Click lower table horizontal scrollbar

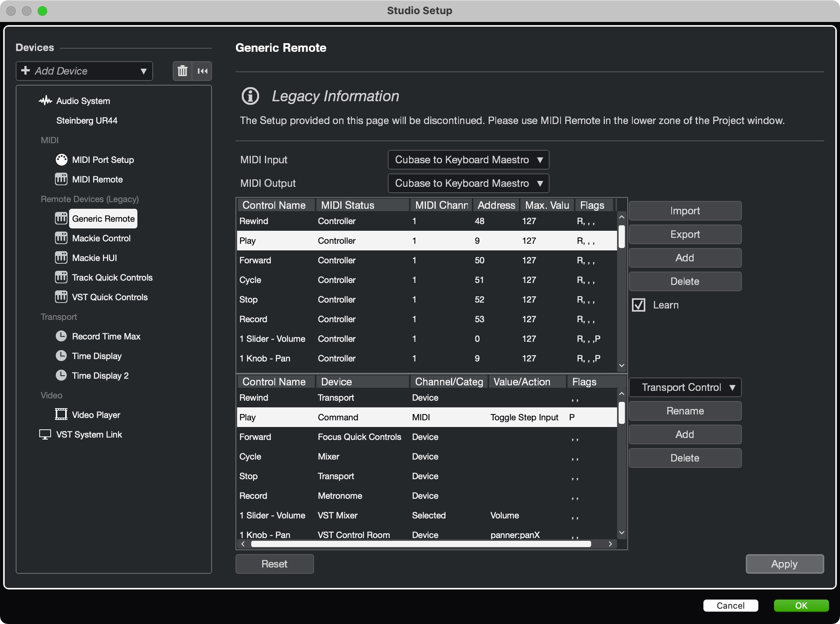421,544
